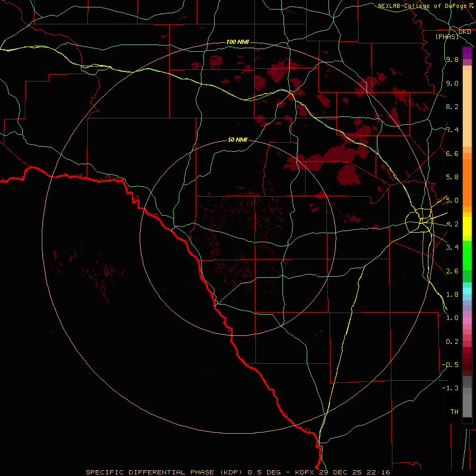The image size is (476, 476).
Task: Click the 9.0 color scale value
Action: [x=452, y=84]
